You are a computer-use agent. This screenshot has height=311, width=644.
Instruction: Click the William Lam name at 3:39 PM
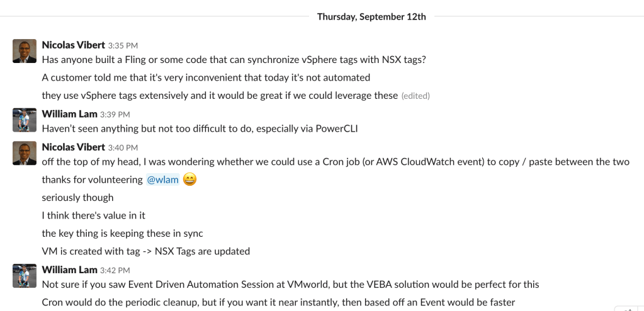[69, 114]
